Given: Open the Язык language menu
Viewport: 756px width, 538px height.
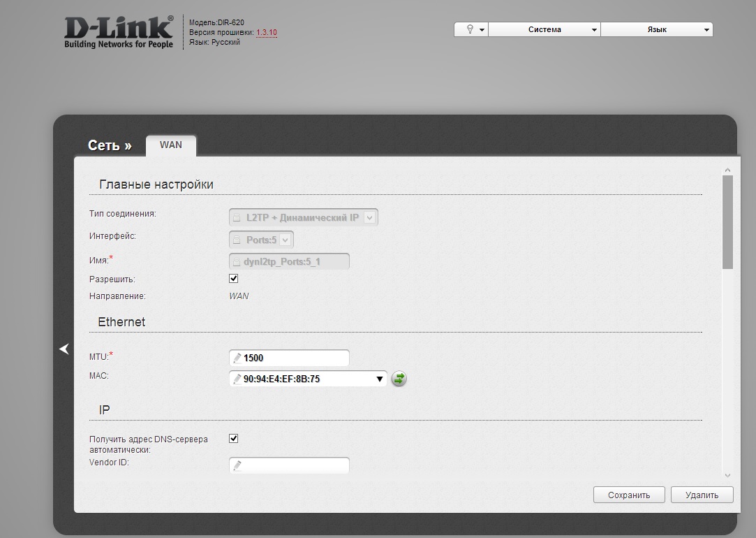Looking at the screenshot, I should click(x=656, y=29).
